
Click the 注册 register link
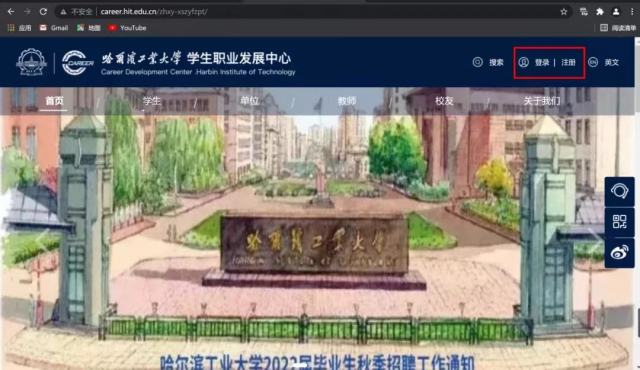(568, 62)
